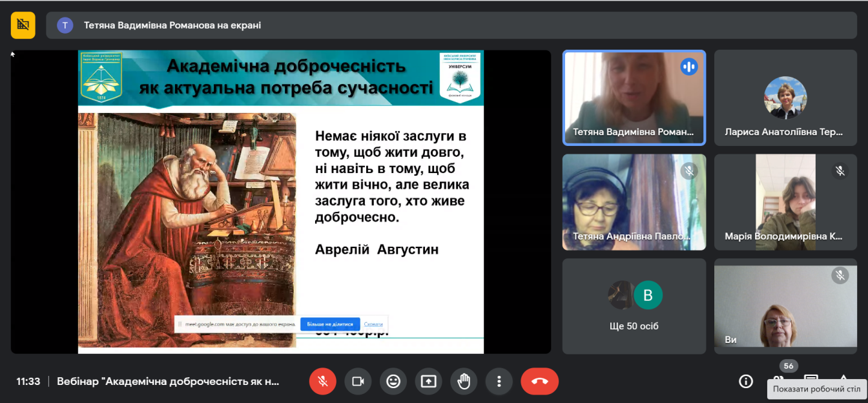Viewport: 868px width, 403px height.
Task: Click the painting image on the slide
Action: [187, 230]
